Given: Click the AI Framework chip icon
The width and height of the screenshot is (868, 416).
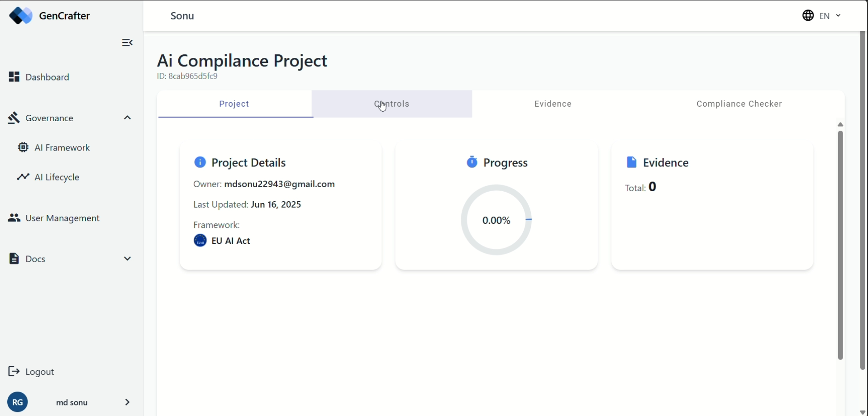Looking at the screenshot, I should [23, 147].
